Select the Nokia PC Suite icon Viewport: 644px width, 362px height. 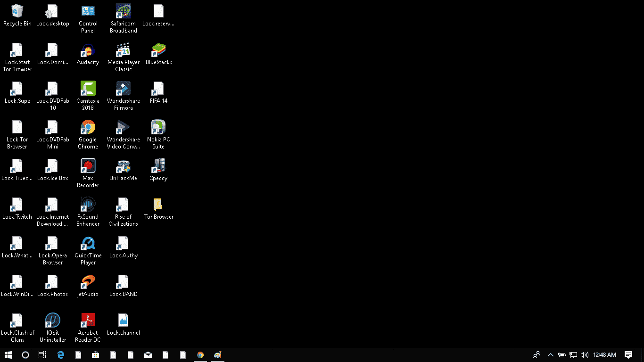pyautogui.click(x=158, y=135)
